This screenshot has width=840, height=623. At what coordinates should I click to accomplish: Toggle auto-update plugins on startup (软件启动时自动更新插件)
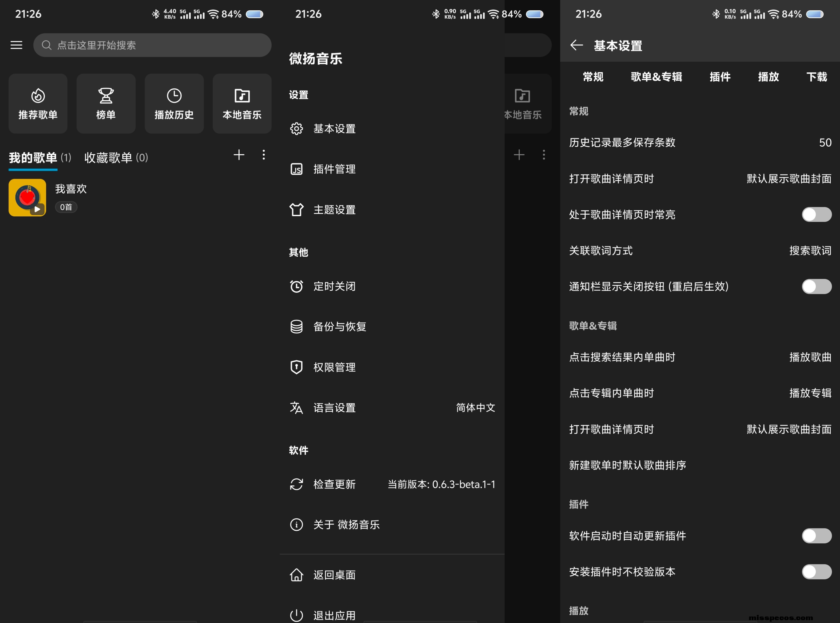pos(816,536)
